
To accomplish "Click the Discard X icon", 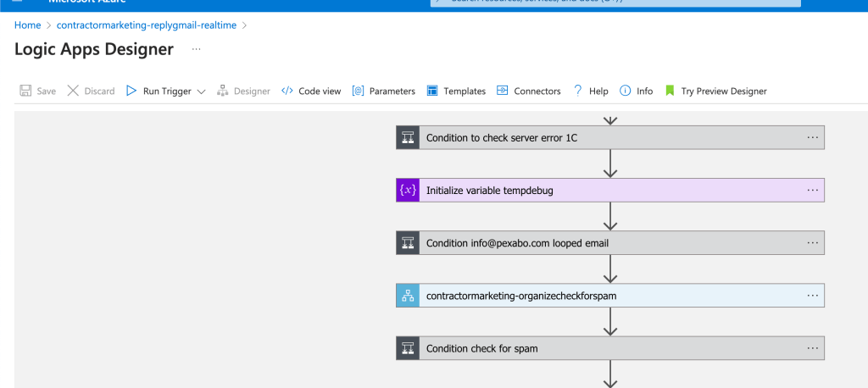I will point(73,91).
